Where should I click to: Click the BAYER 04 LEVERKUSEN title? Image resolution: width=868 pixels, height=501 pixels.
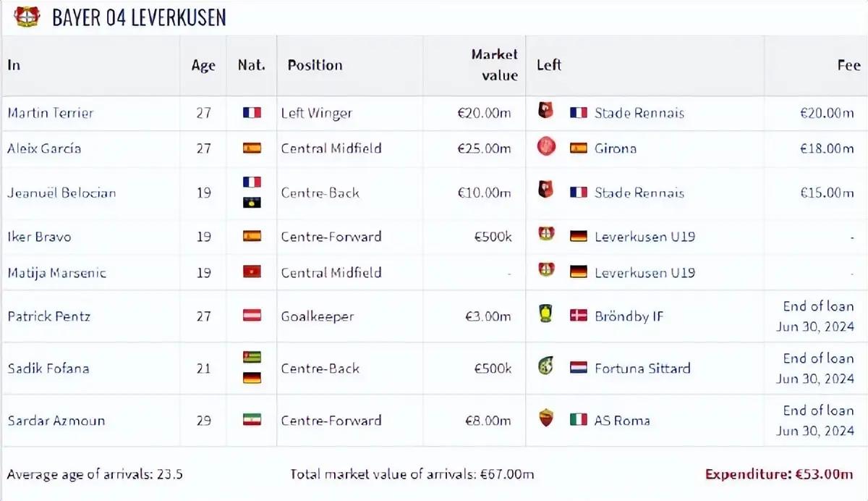tap(139, 17)
